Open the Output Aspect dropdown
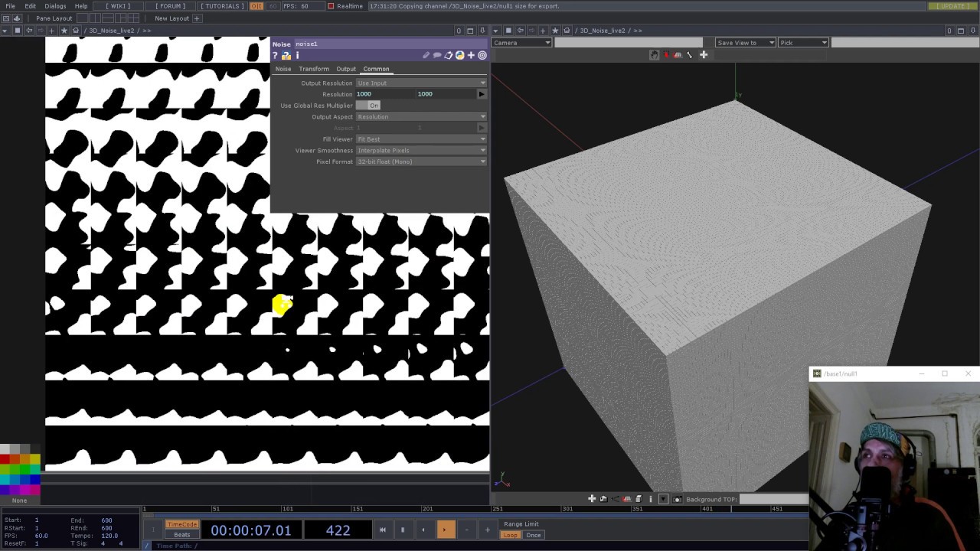Image resolution: width=980 pixels, height=551 pixels. coord(421,116)
